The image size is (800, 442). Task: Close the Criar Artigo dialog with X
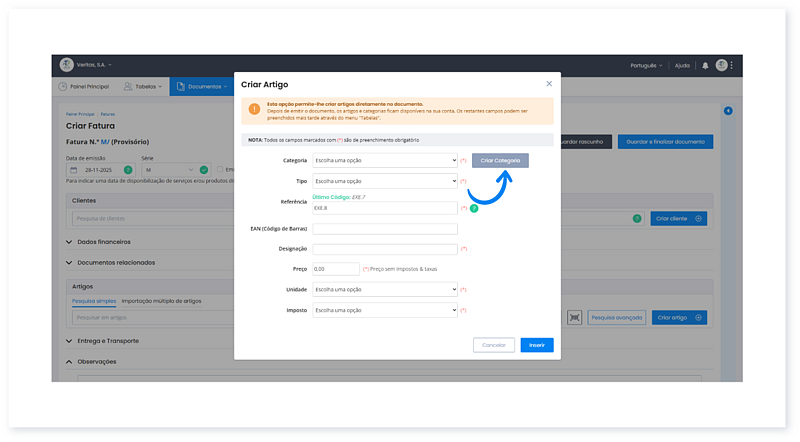pyautogui.click(x=549, y=84)
